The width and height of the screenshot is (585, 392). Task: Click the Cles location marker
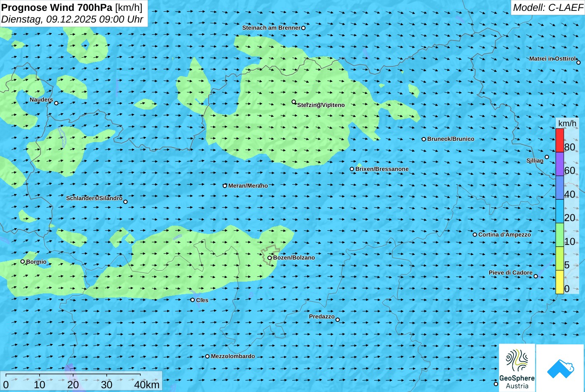click(x=193, y=300)
